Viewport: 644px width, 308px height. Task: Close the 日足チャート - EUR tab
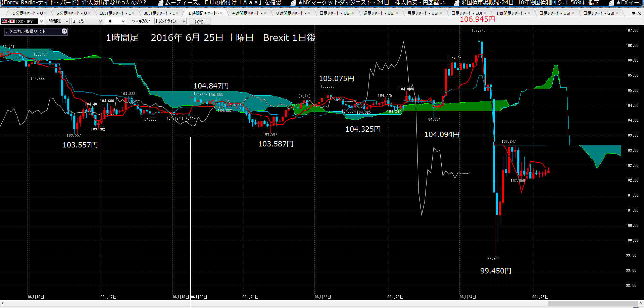pos(485,13)
